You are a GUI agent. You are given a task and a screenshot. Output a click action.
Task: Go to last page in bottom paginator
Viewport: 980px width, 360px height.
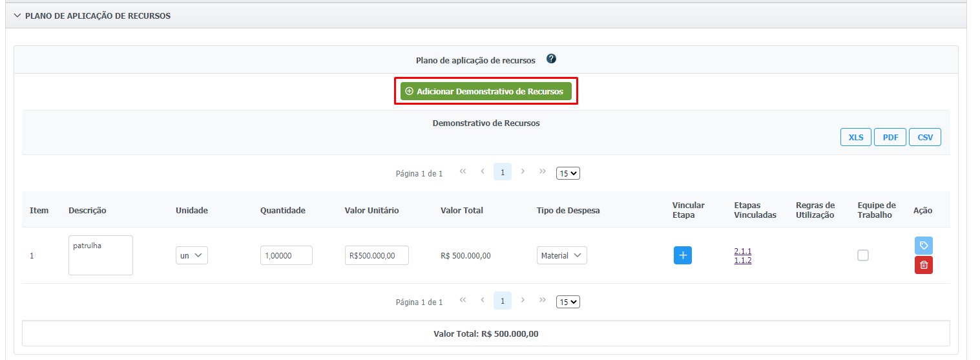coord(543,300)
